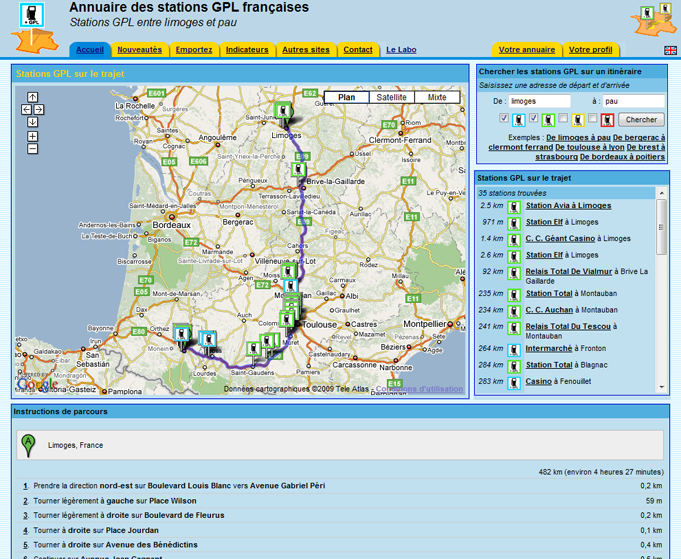Screen dimensions: 681x559
Task: Uncheck the blue station type checkbox
Action: [x=504, y=118]
